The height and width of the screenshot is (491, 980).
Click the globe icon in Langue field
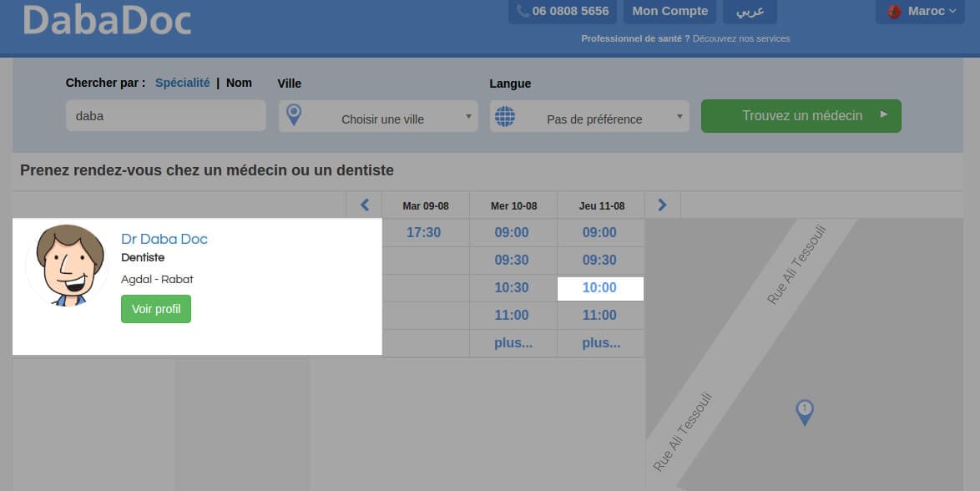tap(505, 116)
